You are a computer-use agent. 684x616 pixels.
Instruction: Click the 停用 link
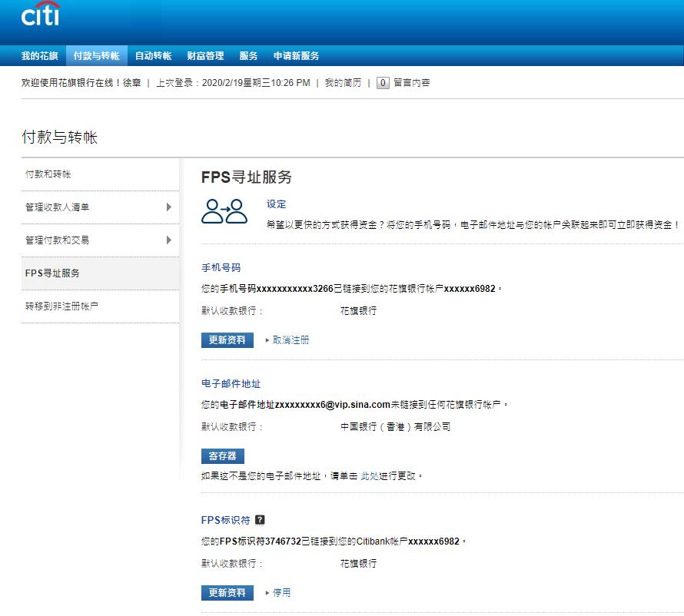pos(282,593)
